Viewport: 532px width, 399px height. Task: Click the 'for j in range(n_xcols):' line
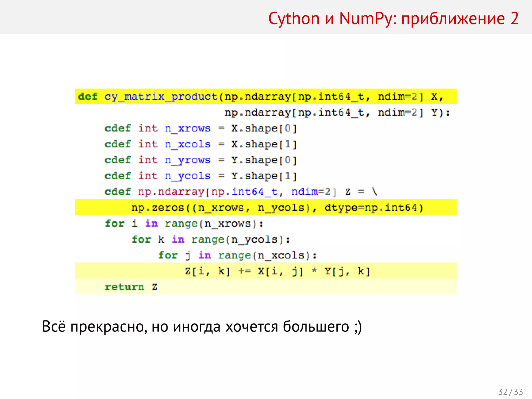pyautogui.click(x=237, y=255)
